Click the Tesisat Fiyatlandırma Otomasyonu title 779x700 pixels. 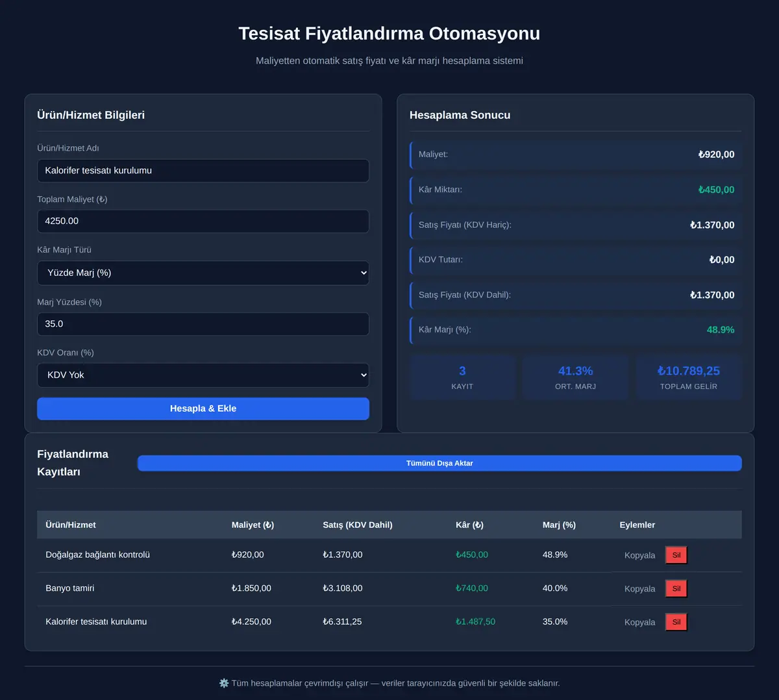coord(389,33)
